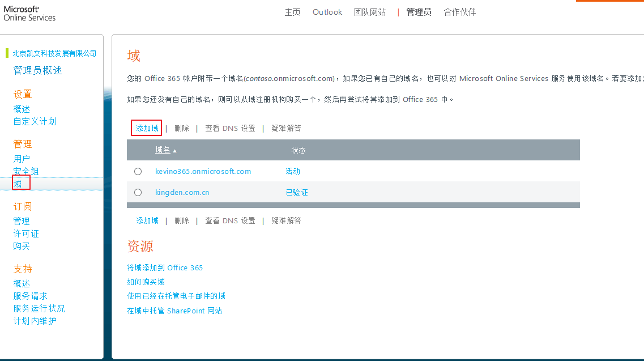This screenshot has height=361, width=644.
Task: Open 安全组 in the sidebar
Action: pos(26,172)
